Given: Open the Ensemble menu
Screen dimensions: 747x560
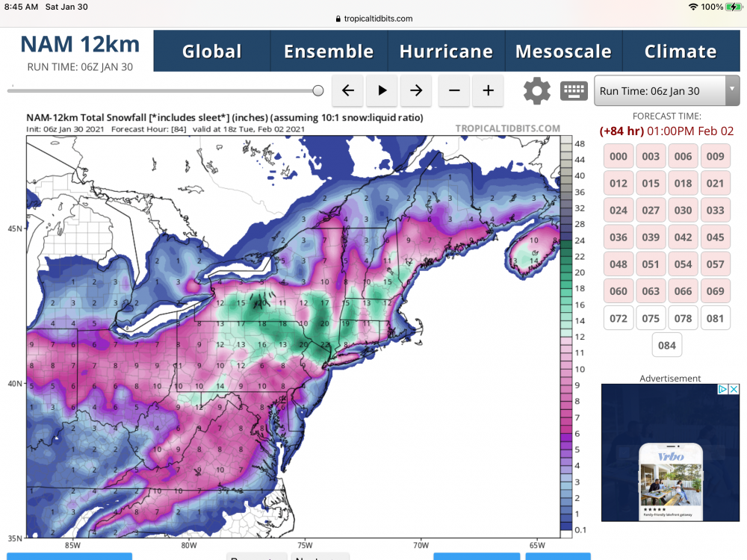Looking at the screenshot, I should point(329,52).
